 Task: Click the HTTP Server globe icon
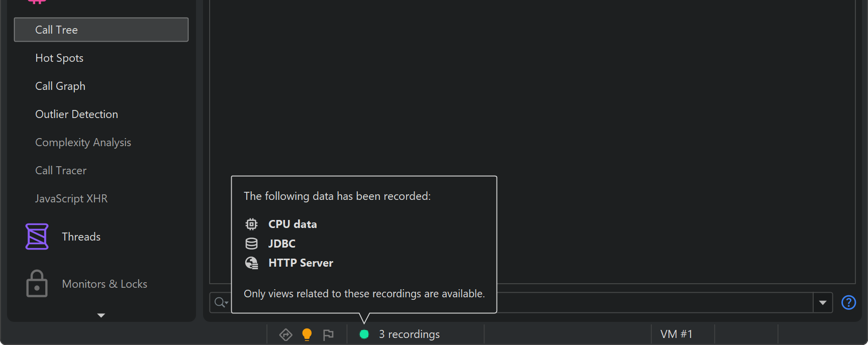251,263
